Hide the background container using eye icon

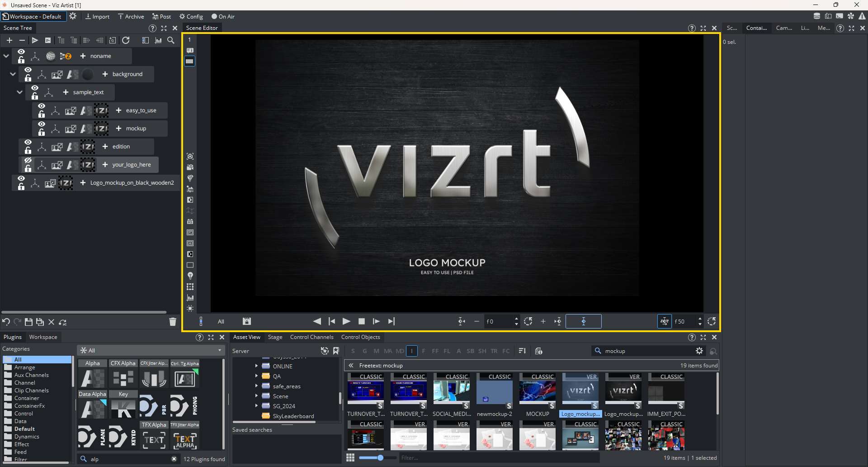pos(28,70)
